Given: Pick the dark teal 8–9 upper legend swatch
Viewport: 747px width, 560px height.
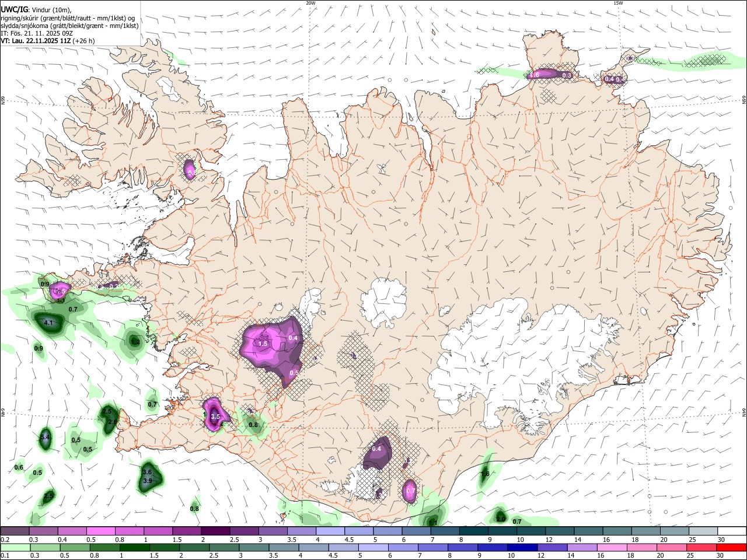Looking at the screenshot, I should click(x=473, y=531).
